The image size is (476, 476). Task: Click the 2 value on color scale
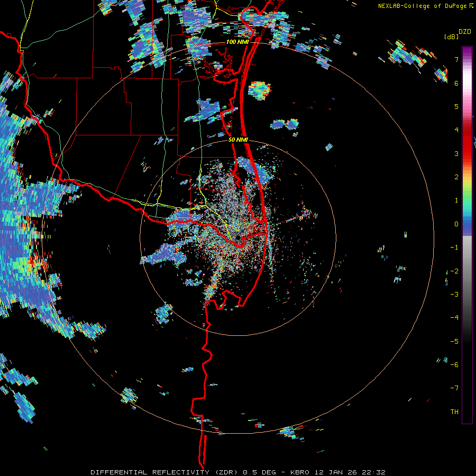[x=456, y=177]
